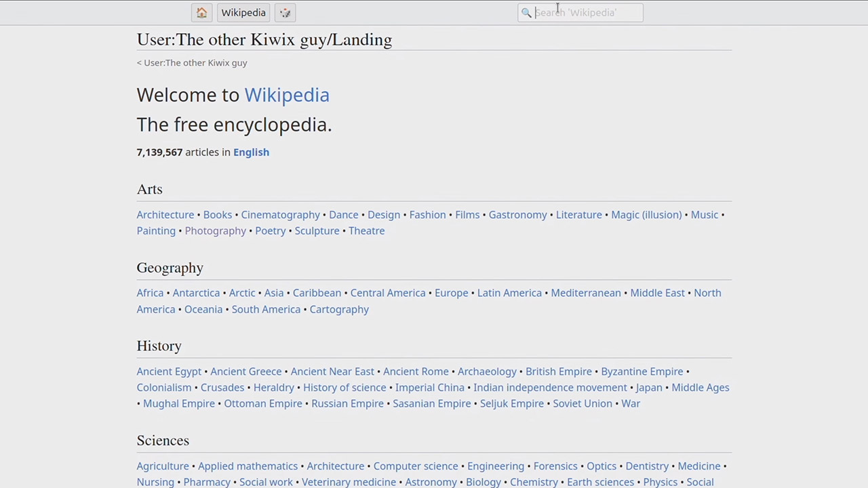This screenshot has width=868, height=488.
Task: Open the Sculpture link
Action: pyautogui.click(x=317, y=230)
